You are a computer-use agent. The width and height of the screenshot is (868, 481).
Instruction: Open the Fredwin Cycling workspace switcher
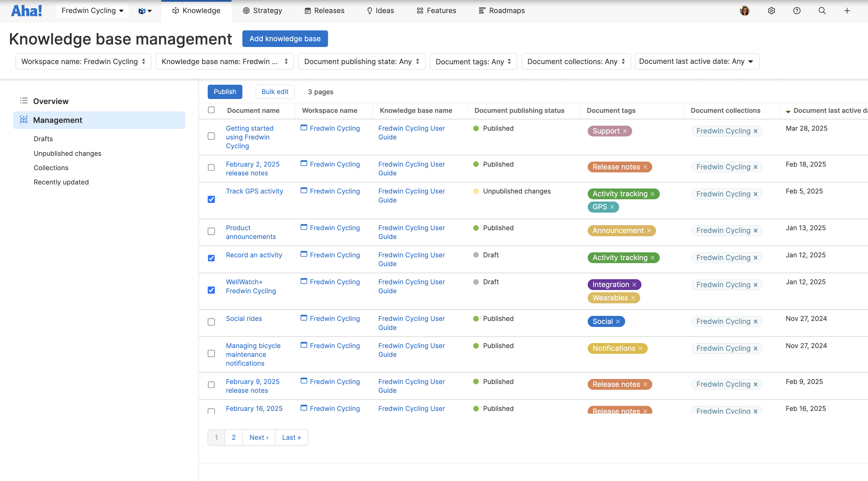92,11
